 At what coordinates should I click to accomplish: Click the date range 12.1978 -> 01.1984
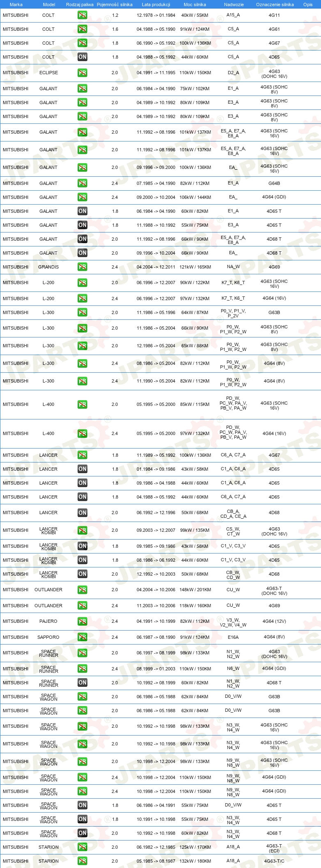coord(156,15)
